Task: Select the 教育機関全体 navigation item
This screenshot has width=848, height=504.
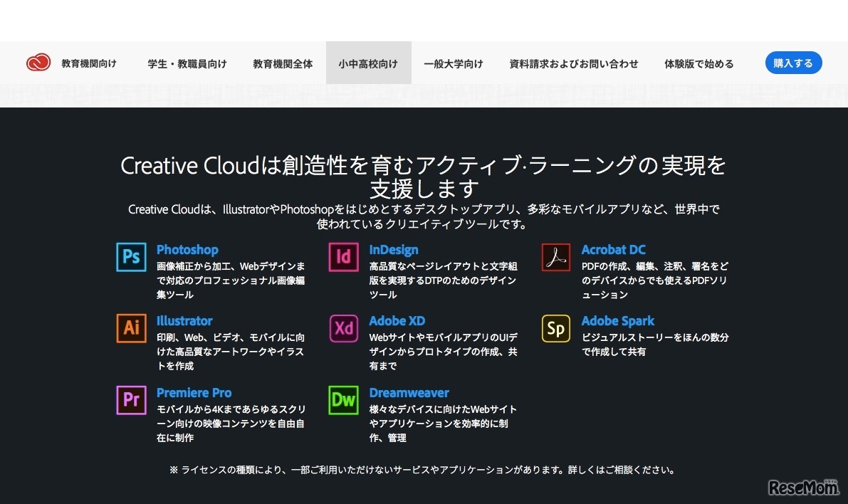Action: (x=282, y=63)
